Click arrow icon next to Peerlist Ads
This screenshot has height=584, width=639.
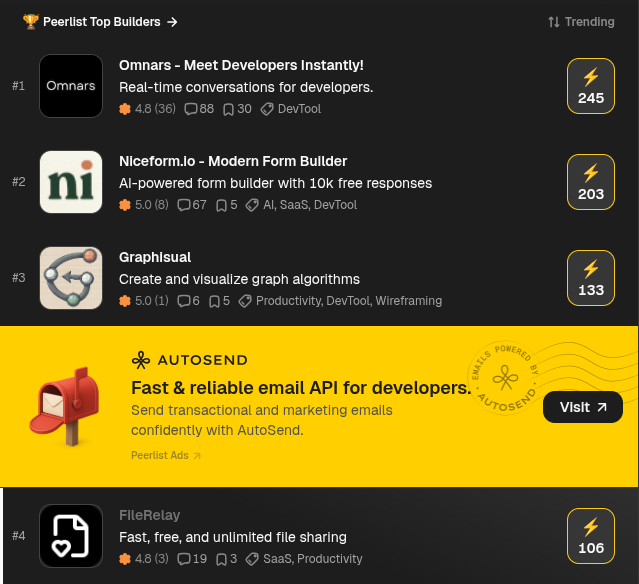(197, 456)
